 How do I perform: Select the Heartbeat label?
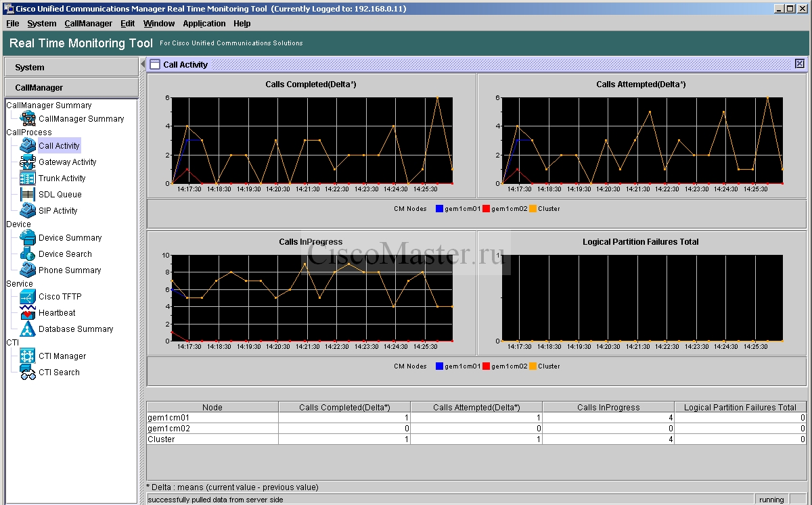57,313
